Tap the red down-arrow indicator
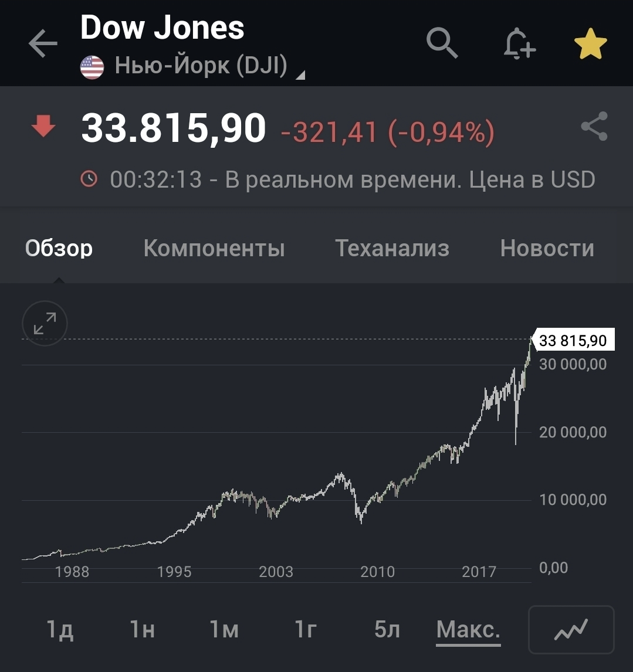The width and height of the screenshot is (633, 672). pos(43,127)
